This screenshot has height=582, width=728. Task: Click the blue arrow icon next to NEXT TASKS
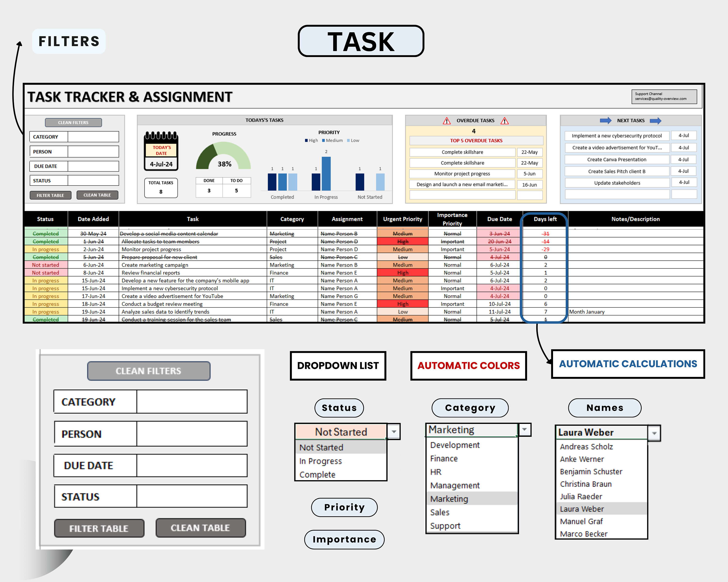coord(606,121)
